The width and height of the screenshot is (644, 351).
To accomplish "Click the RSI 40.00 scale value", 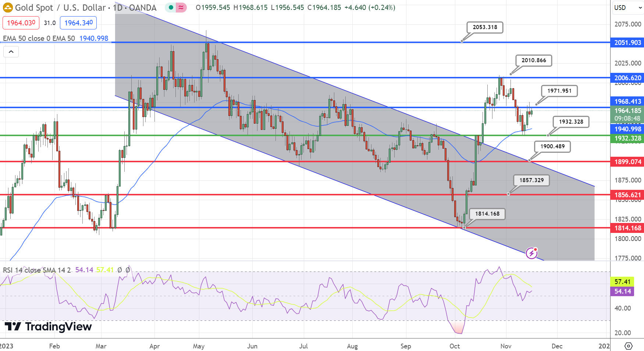I will pyautogui.click(x=623, y=308).
